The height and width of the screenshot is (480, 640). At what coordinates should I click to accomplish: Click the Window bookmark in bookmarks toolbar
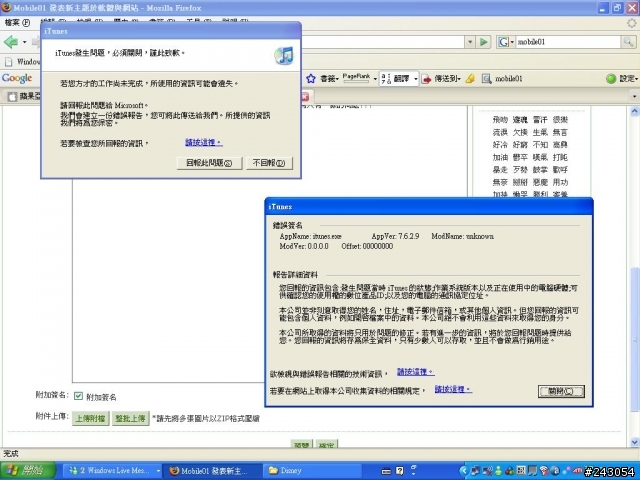[x=22, y=62]
